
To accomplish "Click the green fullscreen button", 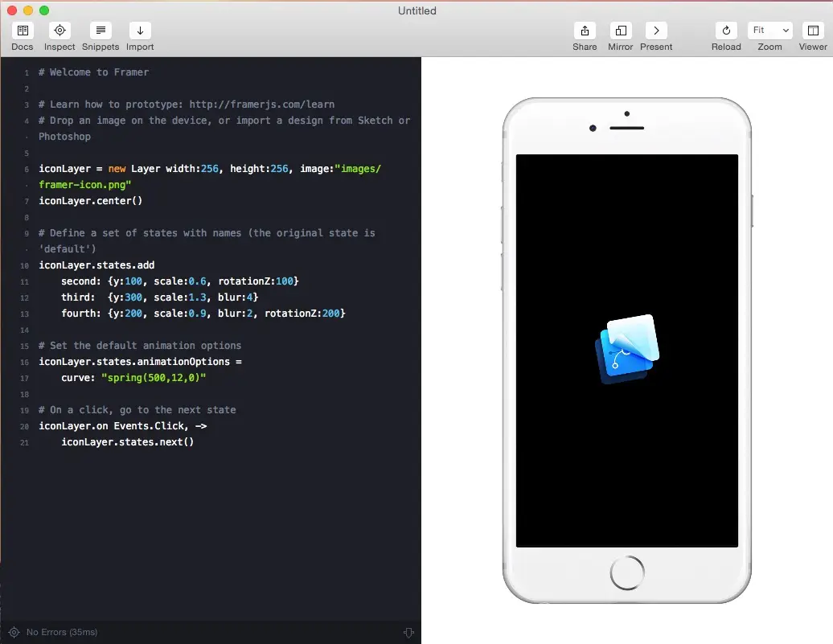I will point(44,10).
